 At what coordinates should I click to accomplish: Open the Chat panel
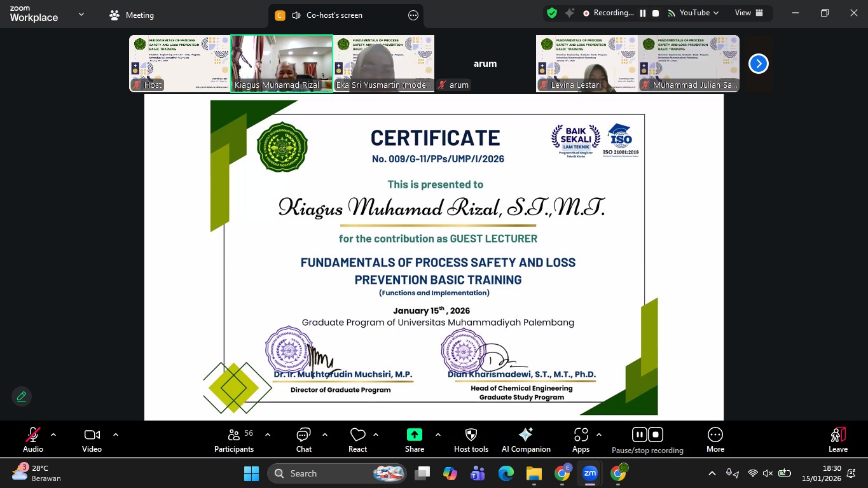303,440
